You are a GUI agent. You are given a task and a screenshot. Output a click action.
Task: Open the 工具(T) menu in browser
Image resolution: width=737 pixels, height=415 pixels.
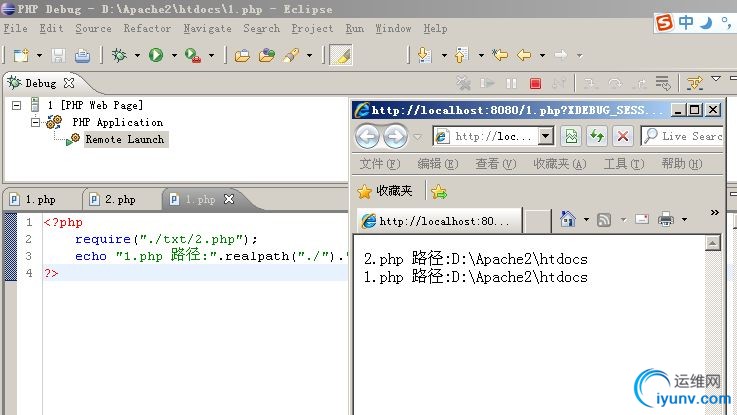click(624, 164)
